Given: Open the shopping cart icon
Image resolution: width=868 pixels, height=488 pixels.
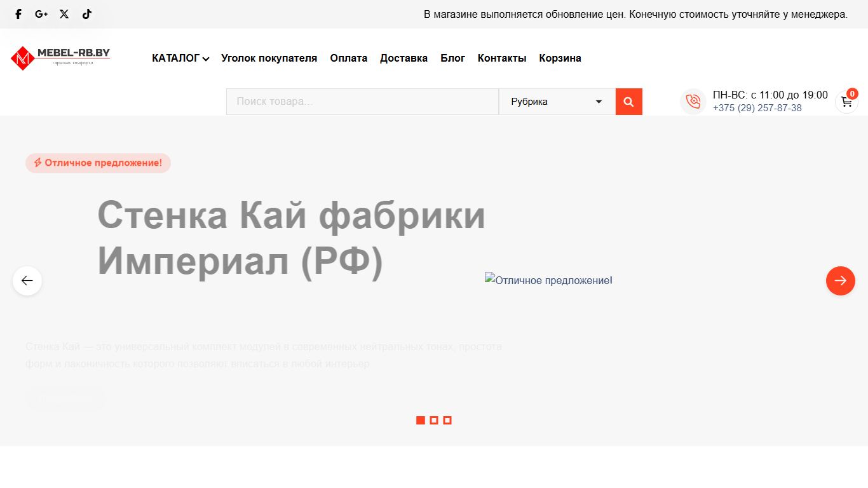Looking at the screenshot, I should coord(846,102).
